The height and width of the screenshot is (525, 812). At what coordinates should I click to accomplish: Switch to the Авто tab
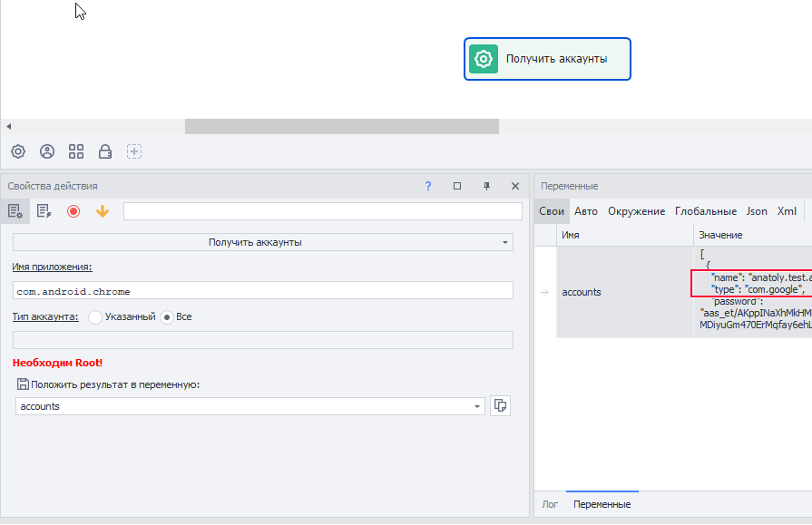pyautogui.click(x=586, y=211)
